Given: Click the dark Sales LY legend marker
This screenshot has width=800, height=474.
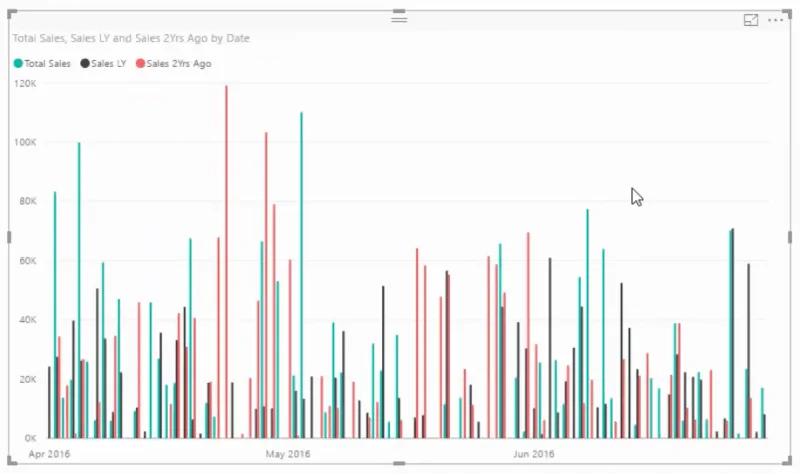Looking at the screenshot, I should (x=85, y=63).
